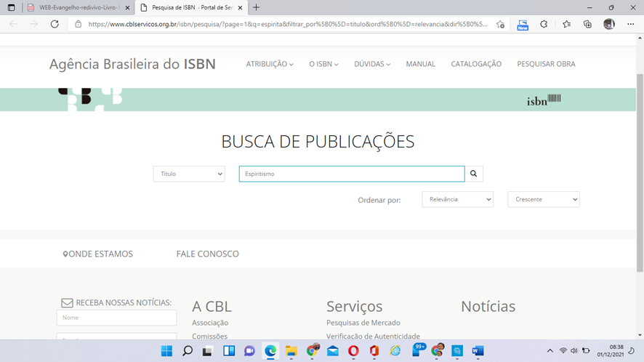Open the Windows Start menu
This screenshot has height=362, width=644.
coord(166,351)
